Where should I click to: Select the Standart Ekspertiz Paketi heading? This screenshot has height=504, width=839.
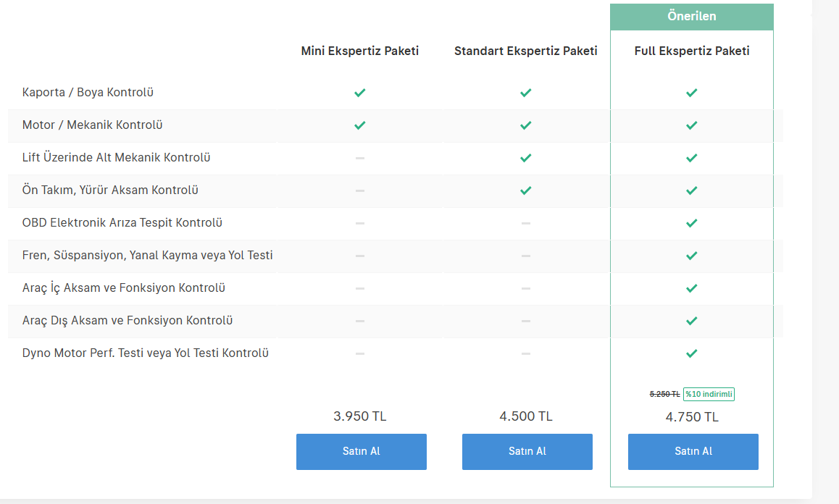[x=526, y=51]
